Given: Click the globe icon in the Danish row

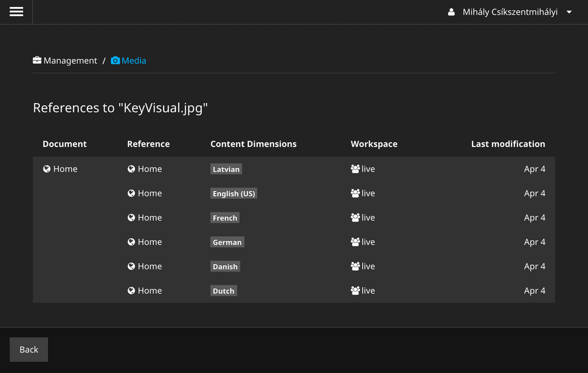Looking at the screenshot, I should pyautogui.click(x=131, y=266).
